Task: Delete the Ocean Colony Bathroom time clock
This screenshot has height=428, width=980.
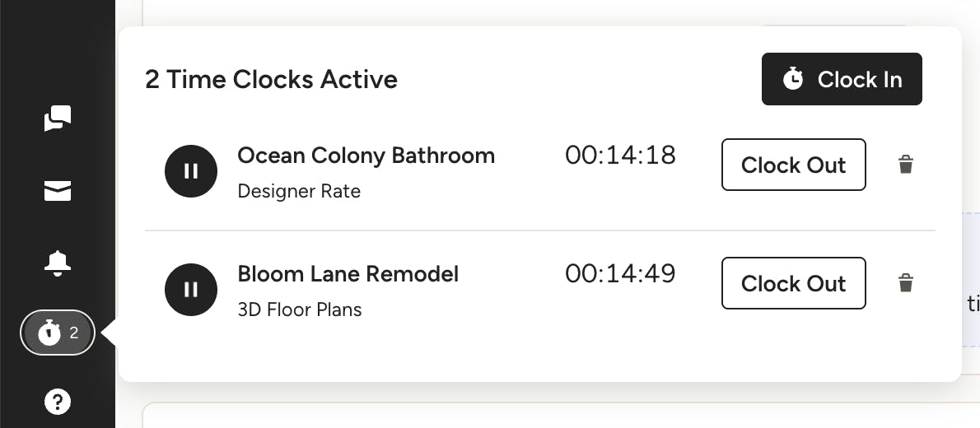Action: pos(906,165)
